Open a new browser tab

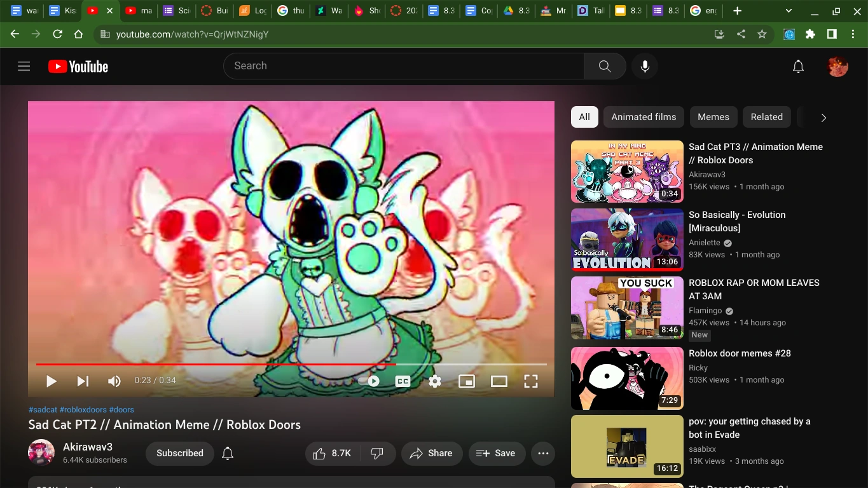click(x=737, y=11)
